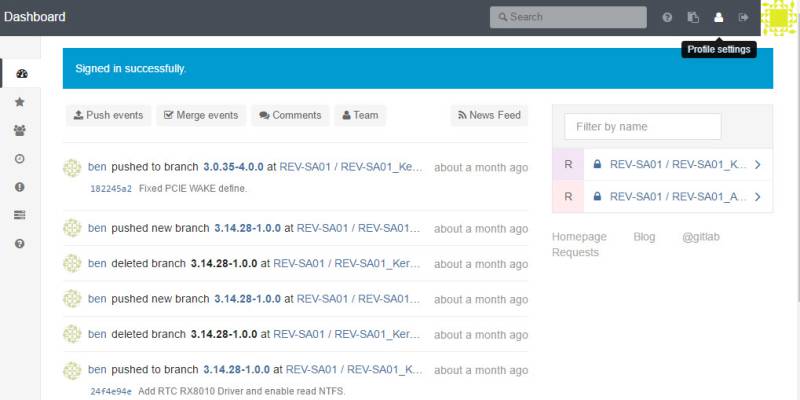The width and height of the screenshot is (800, 400).
Task: Open Profile settings user icon
Action: point(718,17)
